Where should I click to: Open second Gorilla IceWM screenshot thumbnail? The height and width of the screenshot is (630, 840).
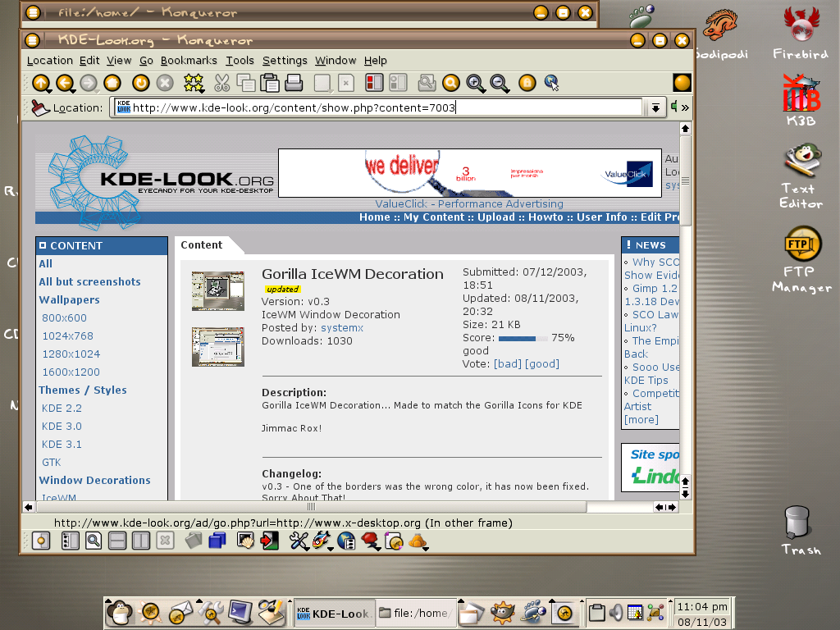[x=218, y=347]
